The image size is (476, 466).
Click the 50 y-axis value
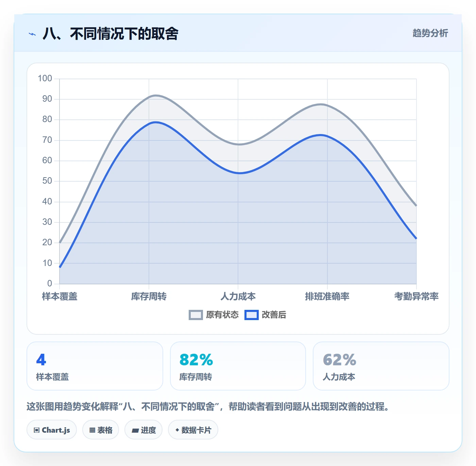tap(47, 181)
